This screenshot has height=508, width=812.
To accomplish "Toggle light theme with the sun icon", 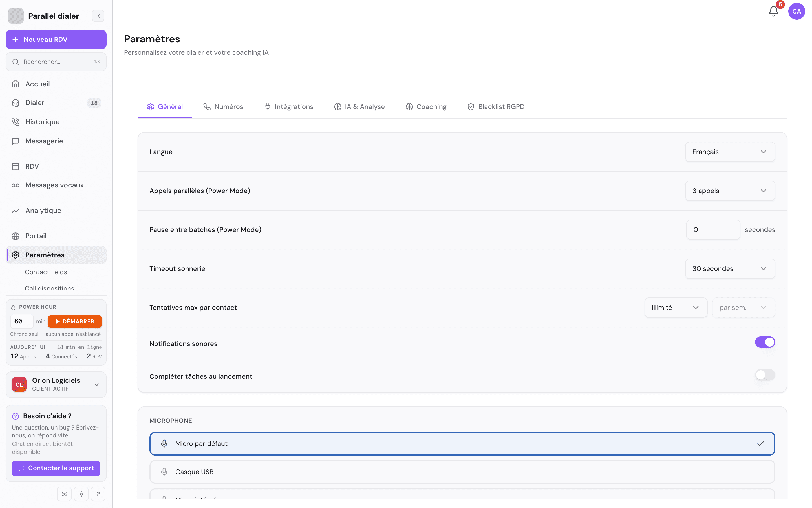I will pyautogui.click(x=81, y=494).
